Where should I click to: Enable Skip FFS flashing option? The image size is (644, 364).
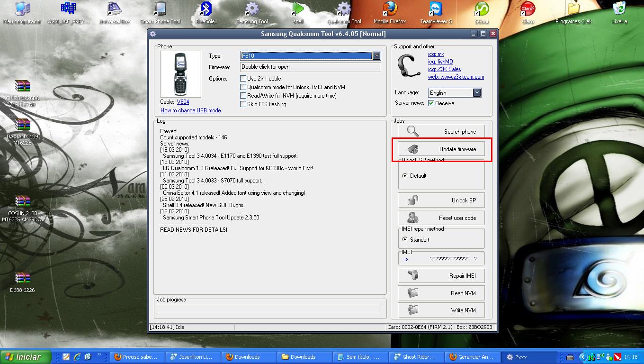[x=243, y=104]
